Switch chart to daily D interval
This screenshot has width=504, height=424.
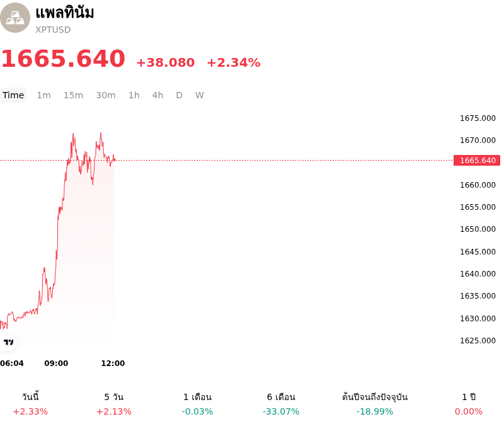click(x=180, y=95)
